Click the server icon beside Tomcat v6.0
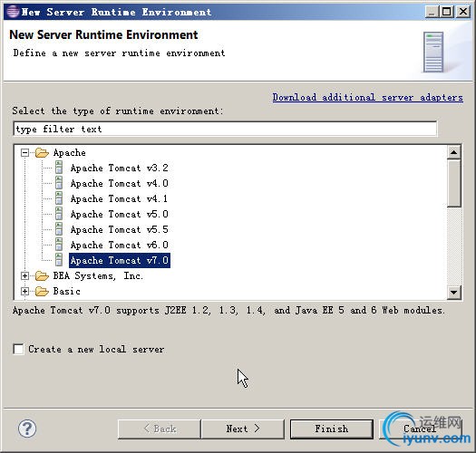 [59, 245]
